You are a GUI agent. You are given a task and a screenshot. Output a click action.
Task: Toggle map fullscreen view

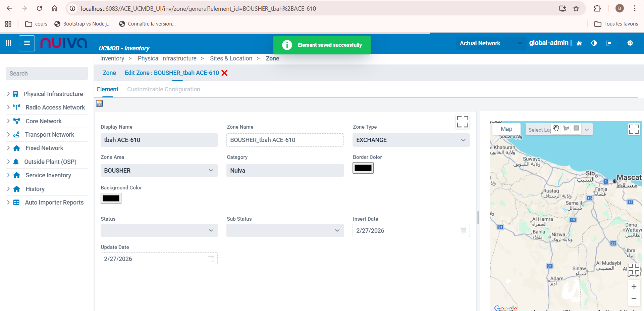tap(634, 129)
